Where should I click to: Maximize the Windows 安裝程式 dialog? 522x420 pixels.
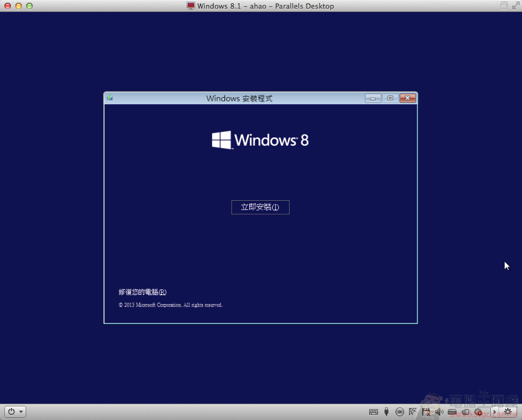(x=390, y=98)
